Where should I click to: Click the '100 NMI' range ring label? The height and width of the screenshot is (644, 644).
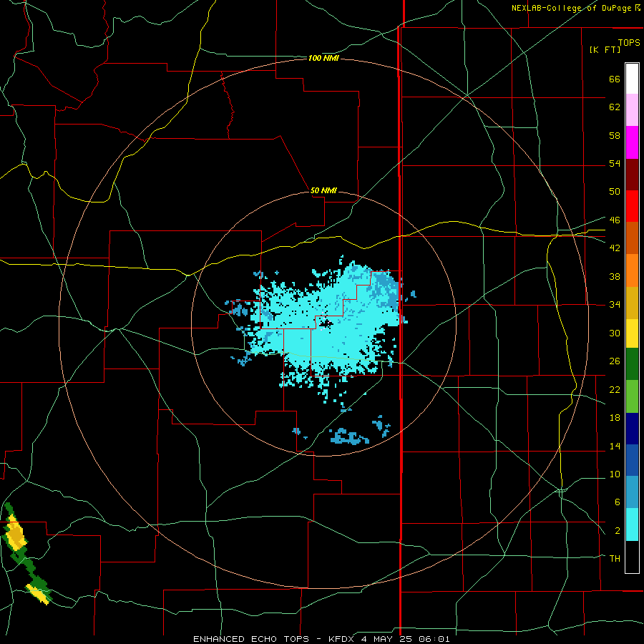pos(323,59)
